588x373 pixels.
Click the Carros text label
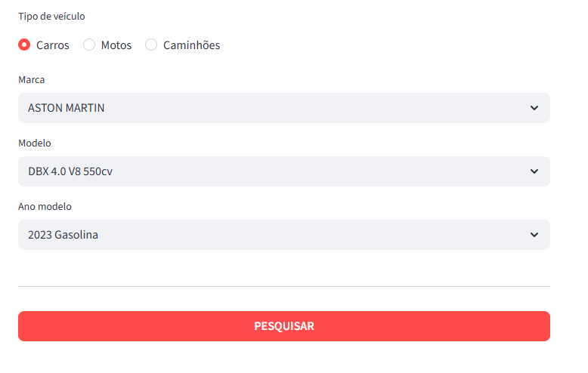tap(53, 45)
